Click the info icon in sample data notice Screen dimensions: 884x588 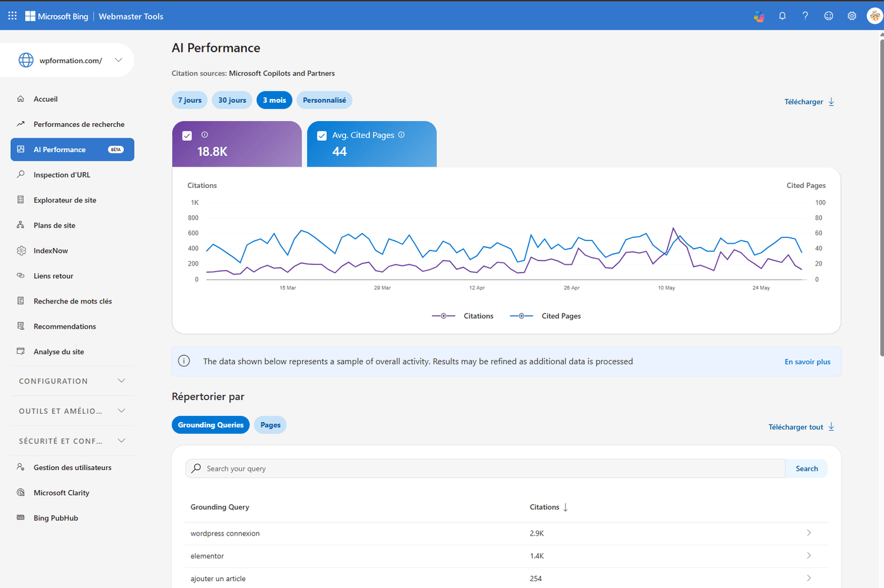(x=184, y=361)
